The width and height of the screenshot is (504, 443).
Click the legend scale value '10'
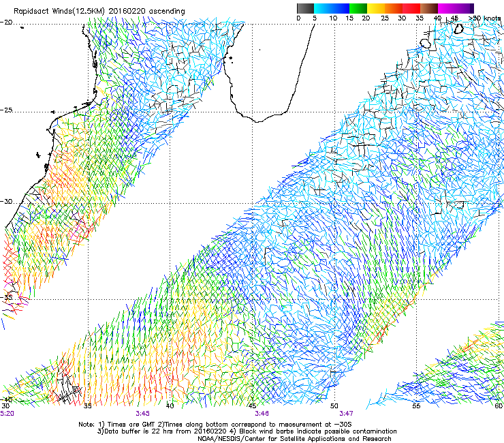point(333,18)
